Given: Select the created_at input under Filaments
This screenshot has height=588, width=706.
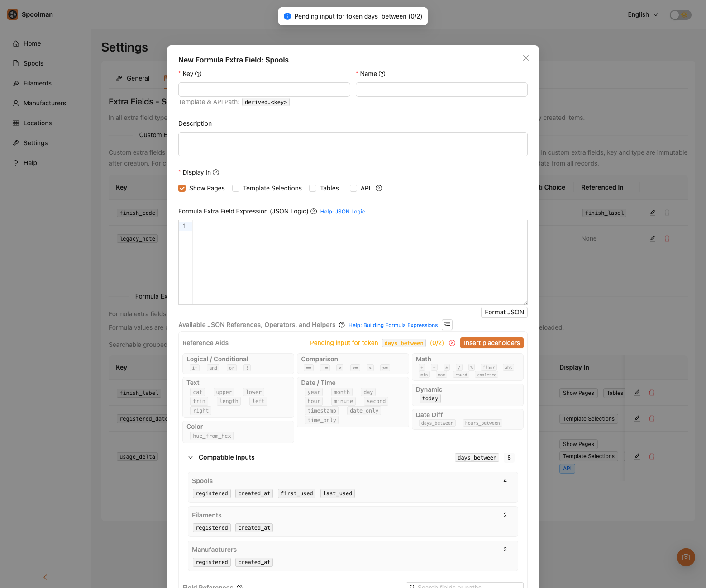Looking at the screenshot, I should tap(254, 528).
